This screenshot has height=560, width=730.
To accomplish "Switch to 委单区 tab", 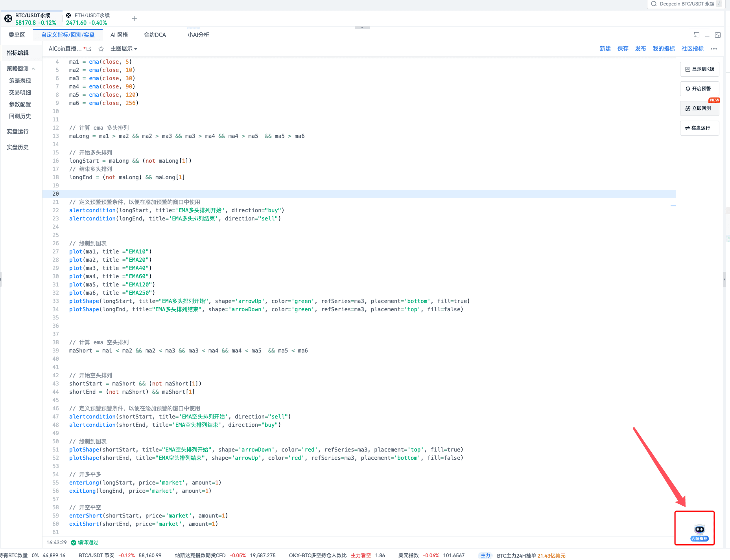I will pos(17,35).
